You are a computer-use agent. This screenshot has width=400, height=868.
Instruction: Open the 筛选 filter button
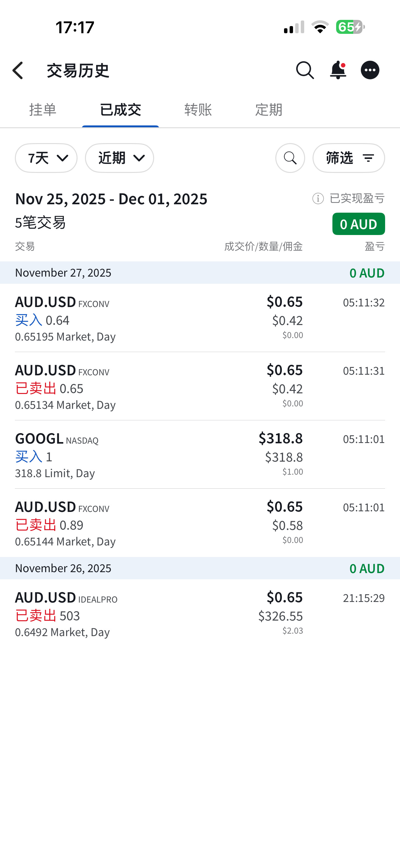(x=349, y=158)
